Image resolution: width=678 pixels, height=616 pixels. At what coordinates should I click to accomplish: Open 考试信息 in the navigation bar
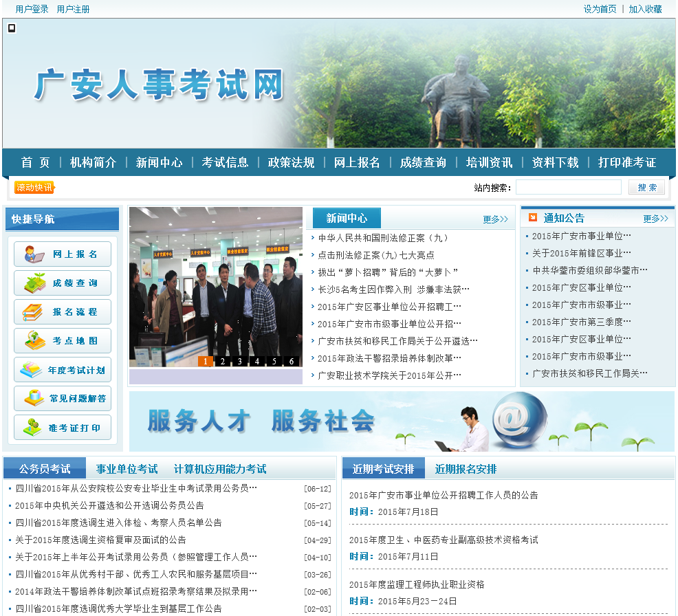(x=225, y=162)
